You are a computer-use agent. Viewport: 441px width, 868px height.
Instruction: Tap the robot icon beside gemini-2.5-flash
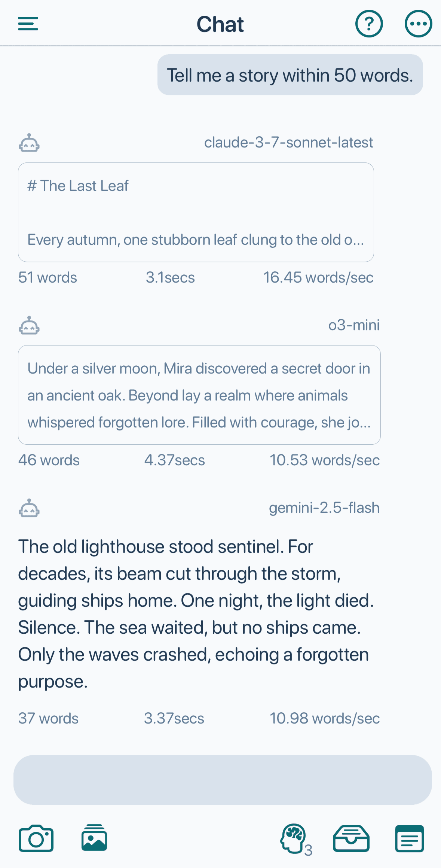point(29,508)
